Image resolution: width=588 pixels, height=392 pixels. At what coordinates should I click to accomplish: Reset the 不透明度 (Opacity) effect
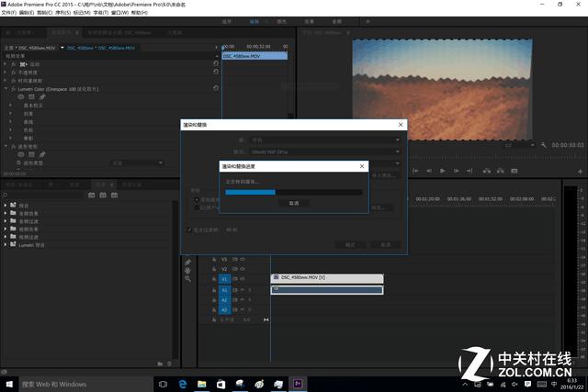tap(216, 72)
